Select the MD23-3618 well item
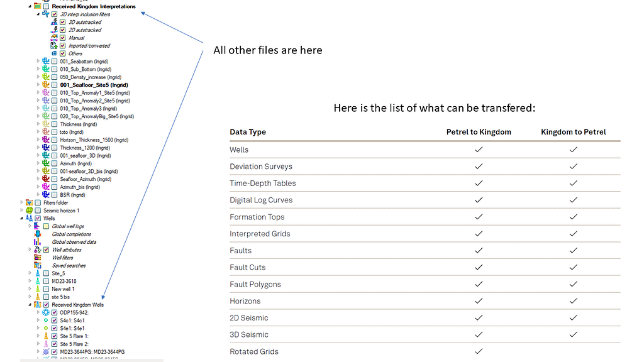The image size is (644, 362). coord(64,281)
